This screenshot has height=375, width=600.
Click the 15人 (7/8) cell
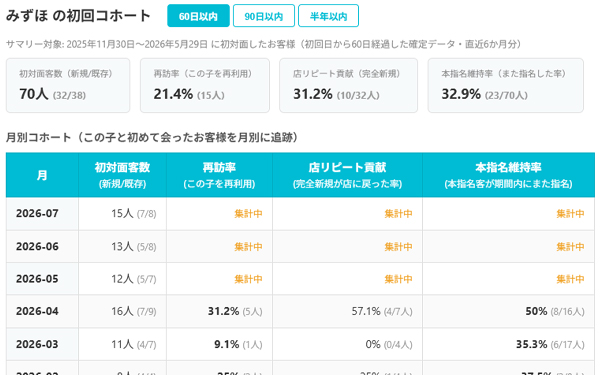click(122, 214)
